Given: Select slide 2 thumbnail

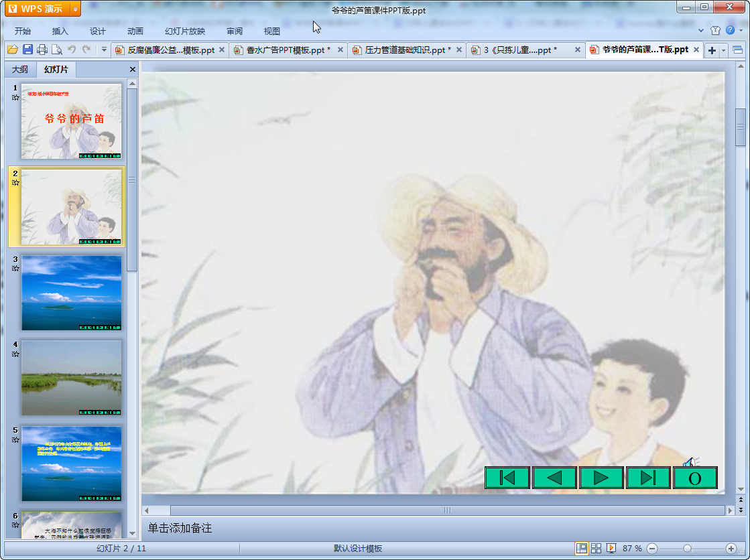Looking at the screenshot, I should pos(71,206).
